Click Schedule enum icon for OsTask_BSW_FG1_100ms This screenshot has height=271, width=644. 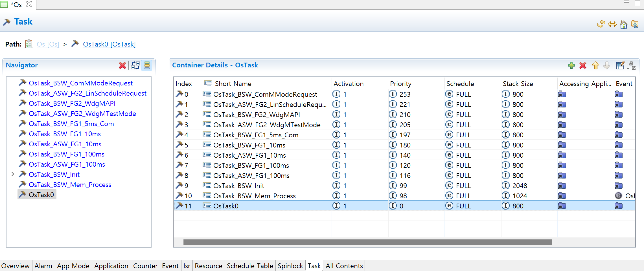(449, 165)
